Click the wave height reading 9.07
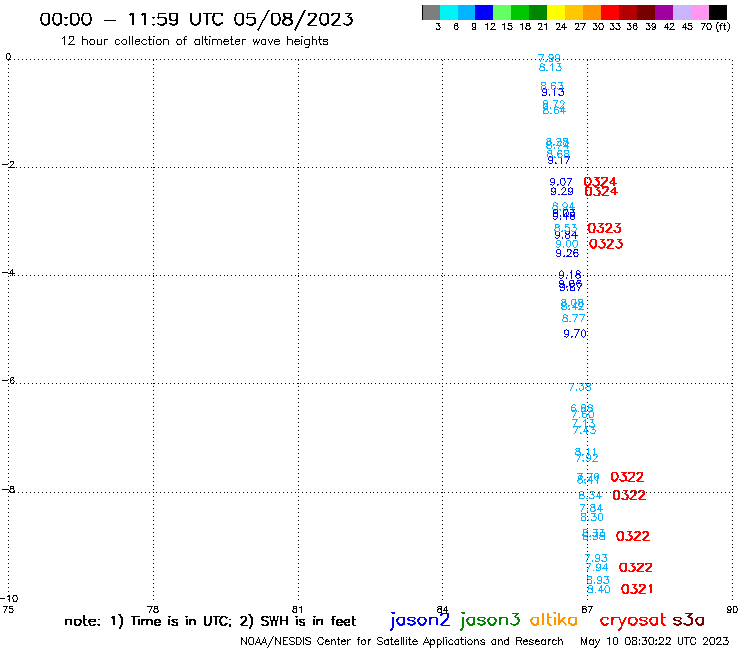This screenshot has width=740, height=650. pos(561,182)
